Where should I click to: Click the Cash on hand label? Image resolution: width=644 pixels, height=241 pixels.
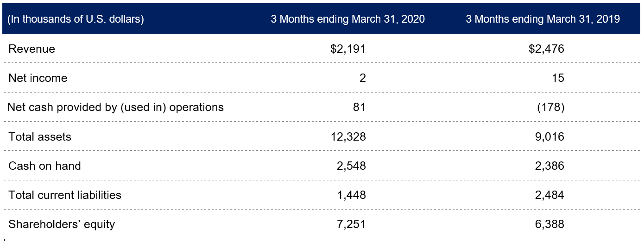44,166
